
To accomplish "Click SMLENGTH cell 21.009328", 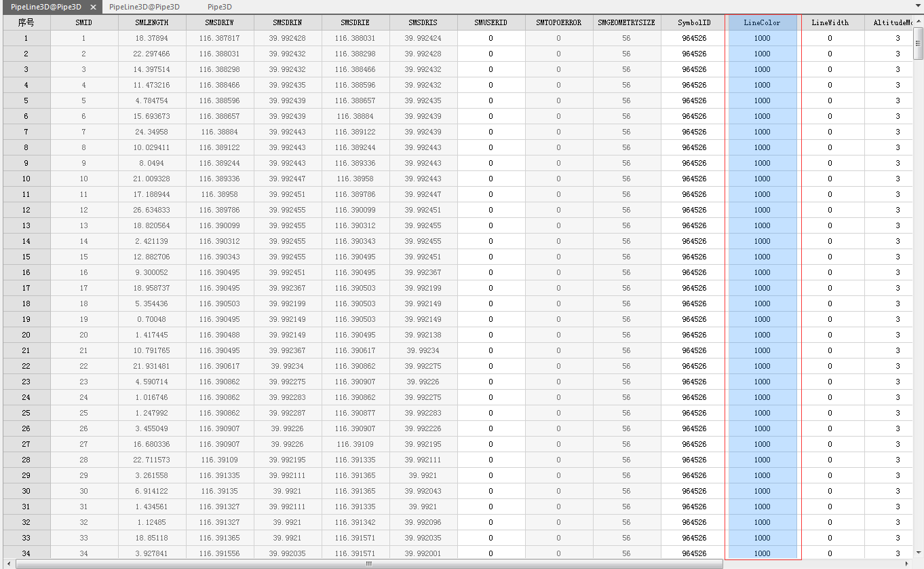I will 152,179.
